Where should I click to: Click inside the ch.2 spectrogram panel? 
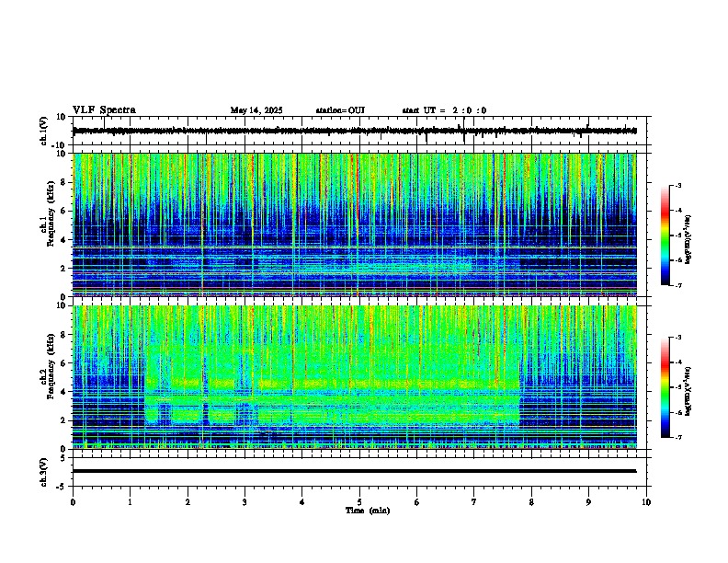(355, 377)
